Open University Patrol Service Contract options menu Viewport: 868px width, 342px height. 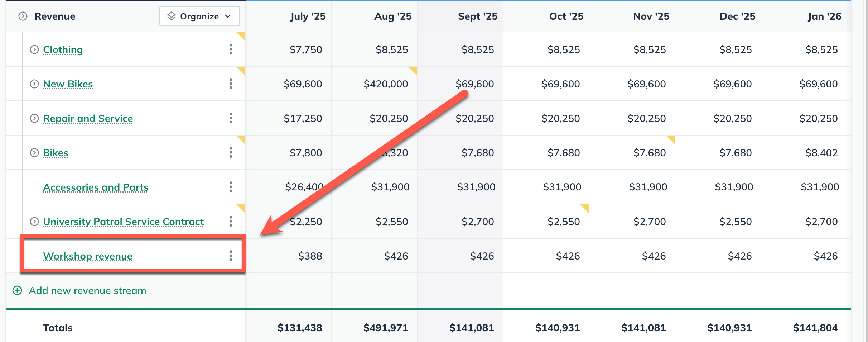(231, 221)
